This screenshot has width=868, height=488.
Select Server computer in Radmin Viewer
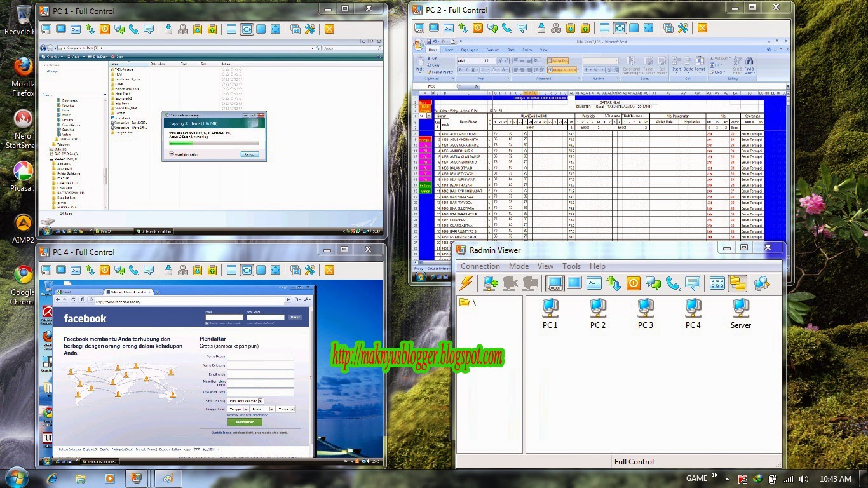pos(740,314)
